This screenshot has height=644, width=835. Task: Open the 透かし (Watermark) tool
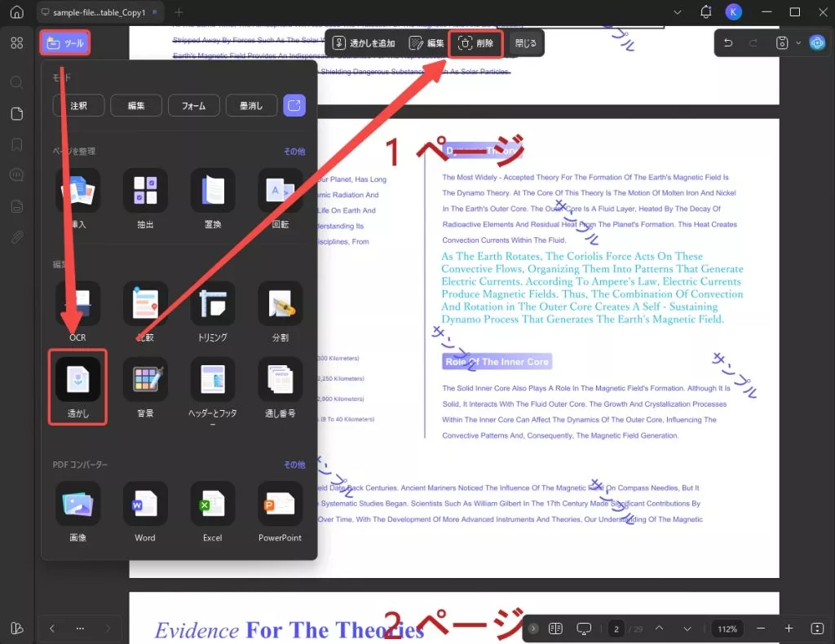pyautogui.click(x=77, y=387)
